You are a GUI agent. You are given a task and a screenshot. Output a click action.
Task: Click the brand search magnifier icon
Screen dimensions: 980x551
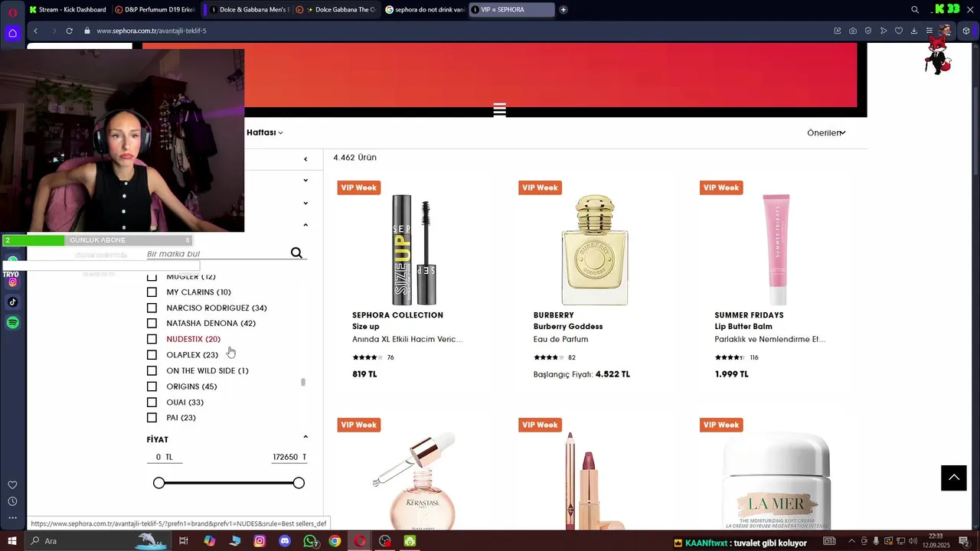point(296,253)
